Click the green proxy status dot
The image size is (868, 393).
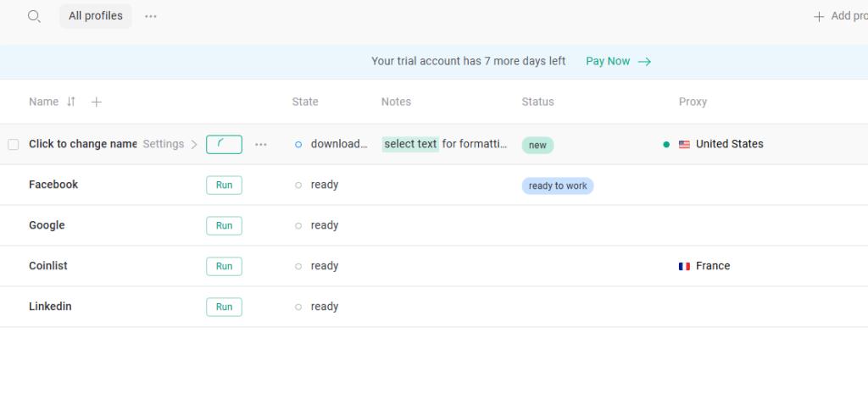(x=666, y=145)
